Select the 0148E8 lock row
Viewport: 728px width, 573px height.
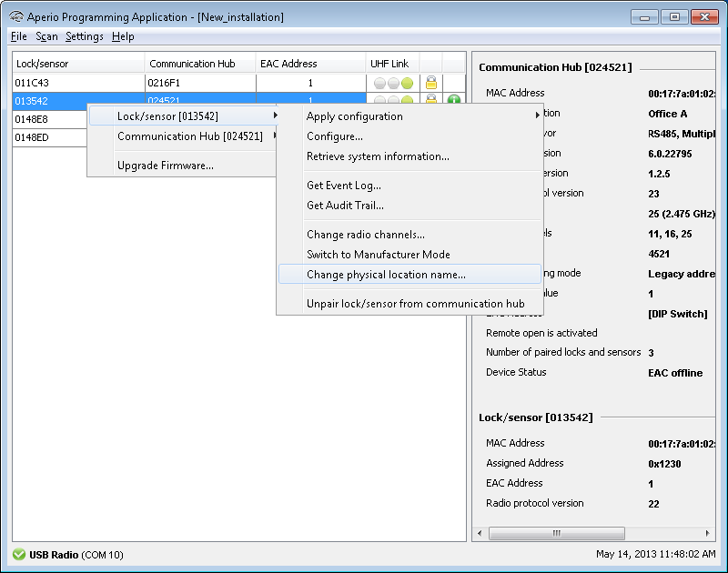click(x=50, y=119)
